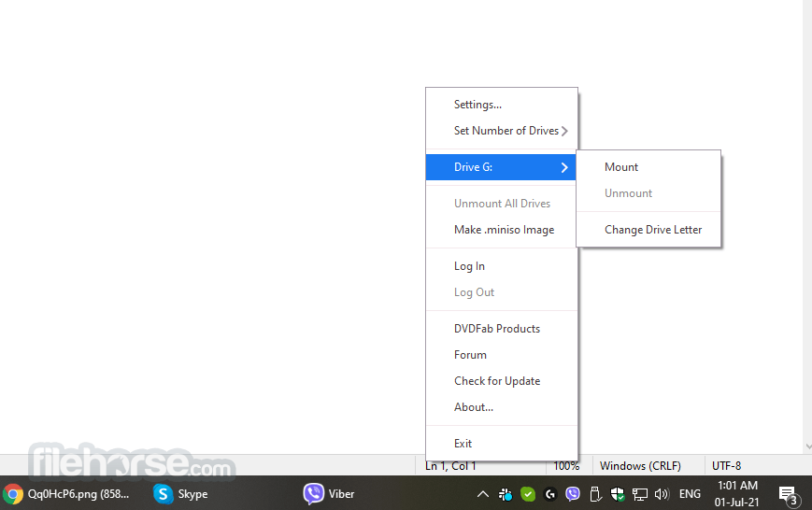Show hidden system tray icons
The height and width of the screenshot is (510, 812).
click(483, 494)
